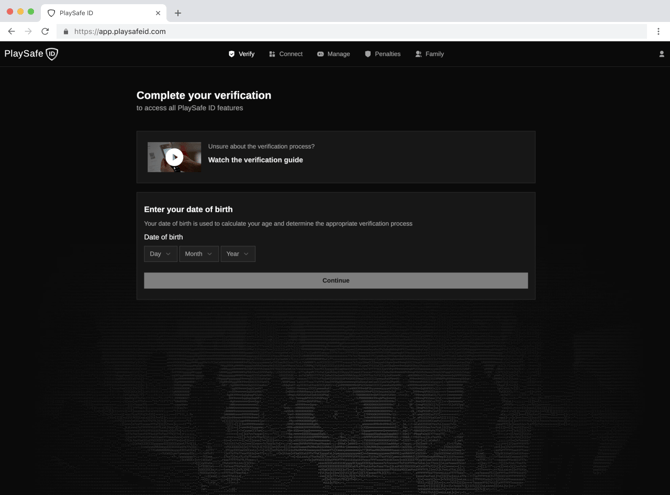Open the Verify tab
Screen dimensions: 670x495
241,54
